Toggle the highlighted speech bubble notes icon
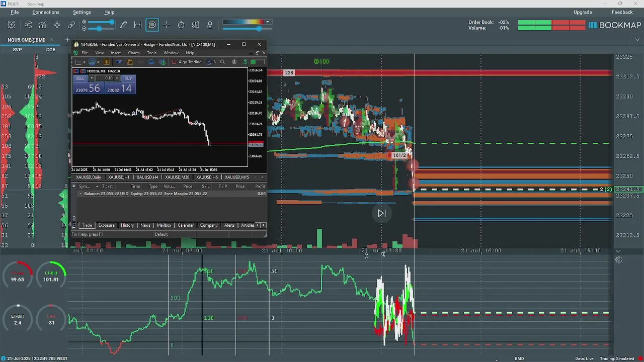 [x=152, y=25]
